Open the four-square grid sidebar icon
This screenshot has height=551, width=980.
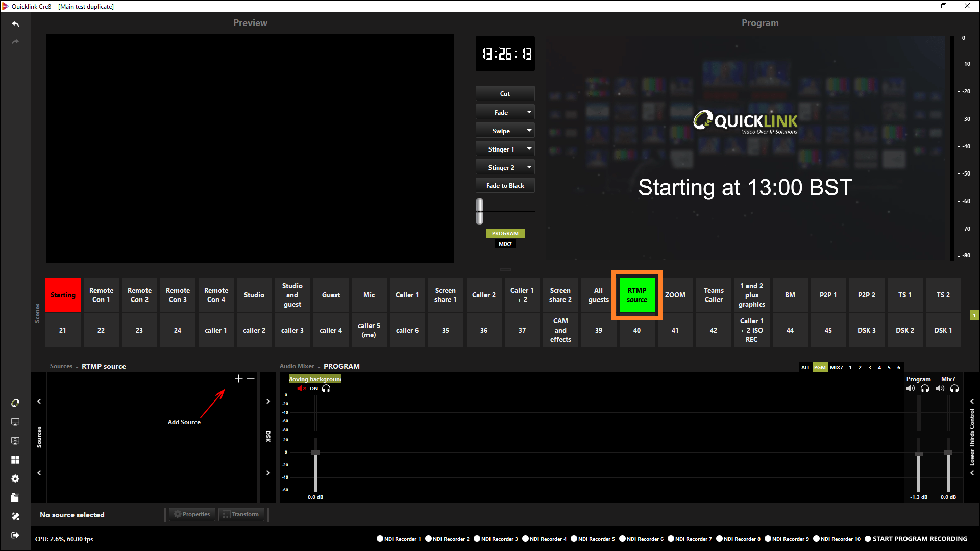[x=15, y=460]
